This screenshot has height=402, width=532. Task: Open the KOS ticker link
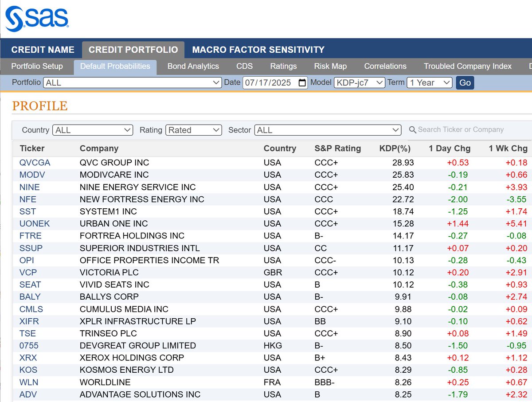click(28, 370)
